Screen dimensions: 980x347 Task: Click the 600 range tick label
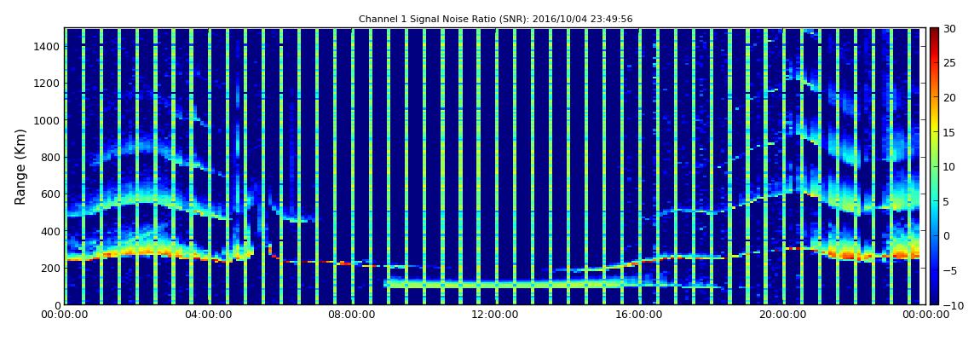point(50,194)
